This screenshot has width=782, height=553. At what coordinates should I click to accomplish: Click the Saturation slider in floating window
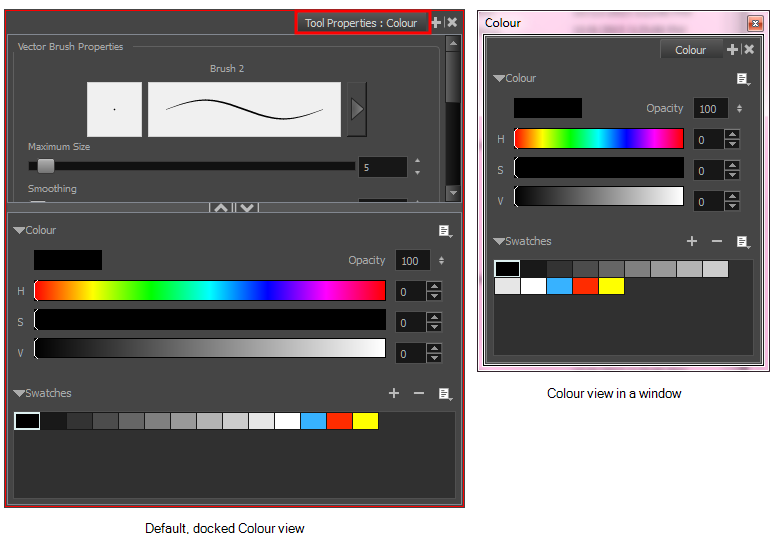(x=598, y=168)
